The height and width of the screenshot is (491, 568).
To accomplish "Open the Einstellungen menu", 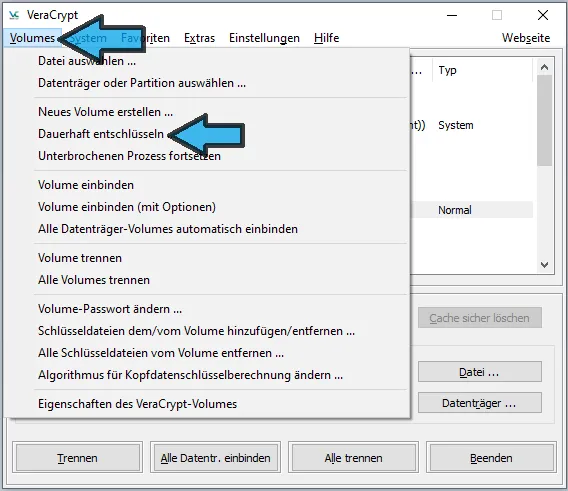I will coord(264,38).
